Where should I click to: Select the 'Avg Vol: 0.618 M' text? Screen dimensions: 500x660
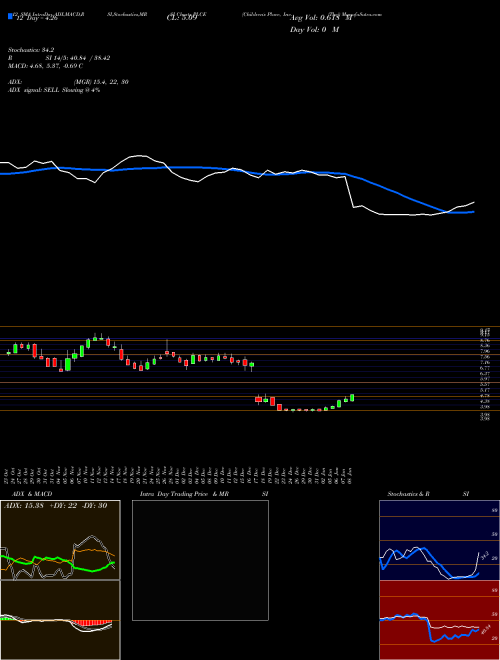pyautogui.click(x=322, y=18)
